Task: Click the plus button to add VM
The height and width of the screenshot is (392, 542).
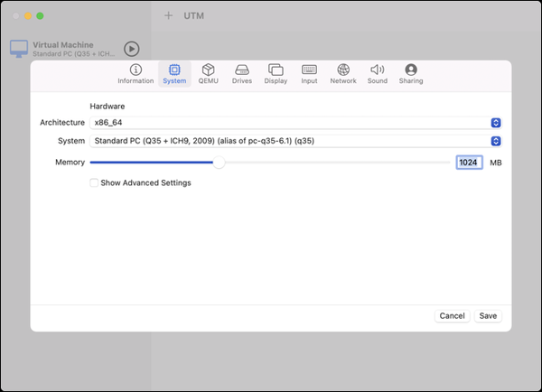Action: click(x=168, y=16)
